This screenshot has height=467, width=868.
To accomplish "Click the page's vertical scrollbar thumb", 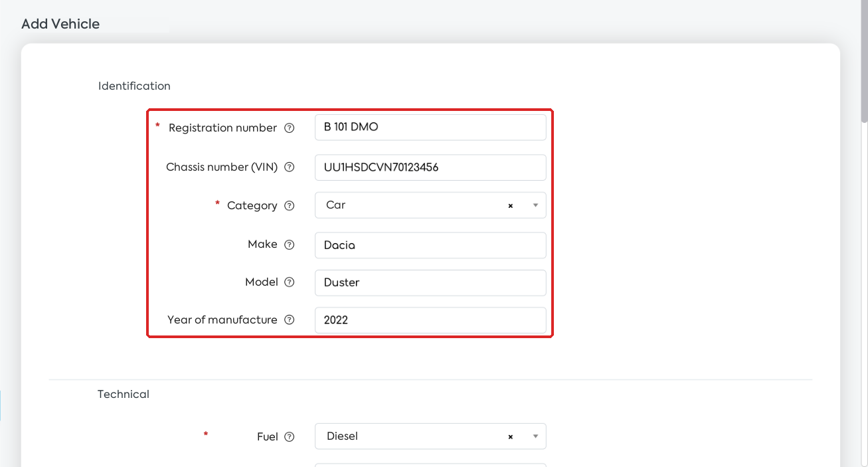I will 864,61.
